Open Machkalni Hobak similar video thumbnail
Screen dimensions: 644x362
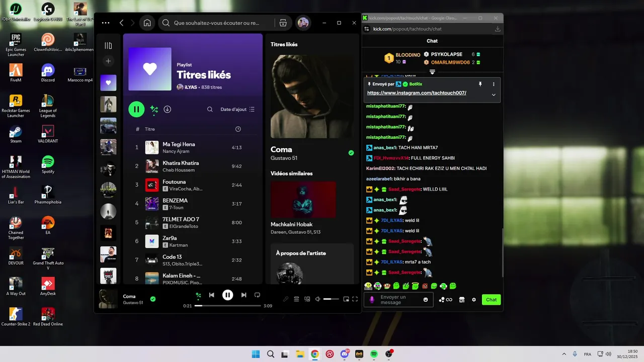(x=303, y=200)
